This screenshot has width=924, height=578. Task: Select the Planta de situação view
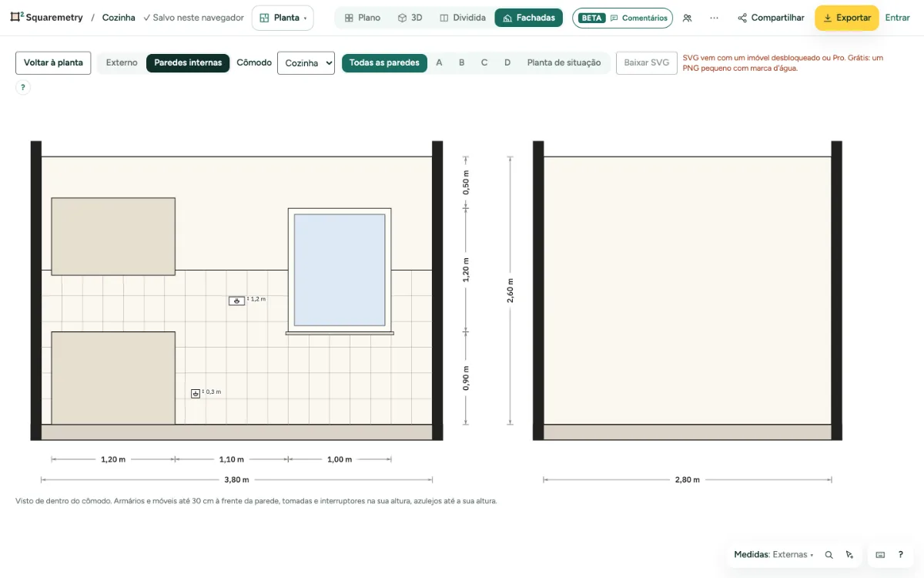point(564,62)
